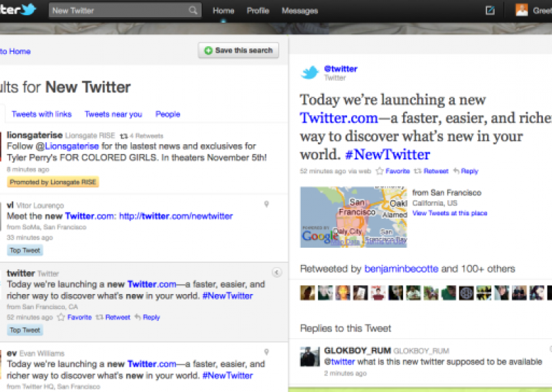The width and height of the screenshot is (552, 392).
Task: Open Messages in top navigation
Action: pos(299,11)
